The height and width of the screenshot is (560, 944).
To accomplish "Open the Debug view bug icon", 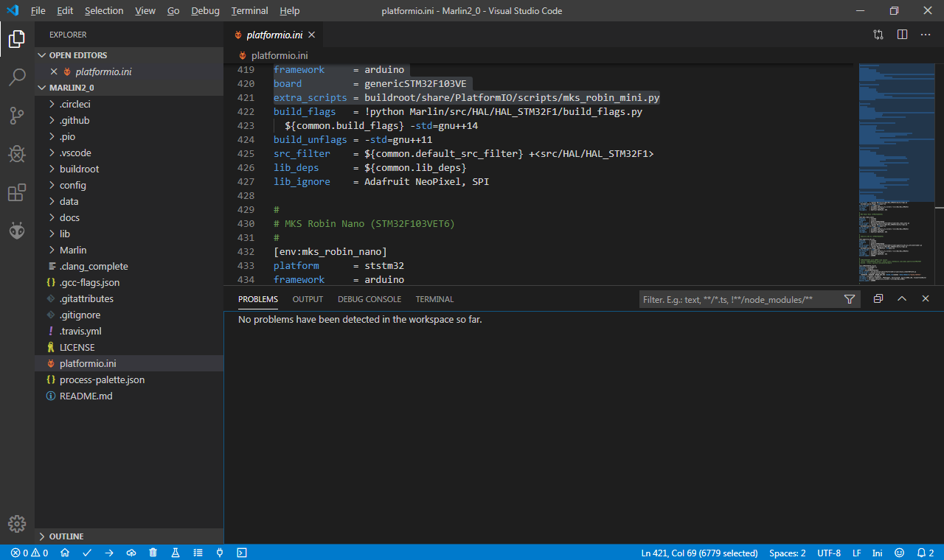I will tap(17, 154).
